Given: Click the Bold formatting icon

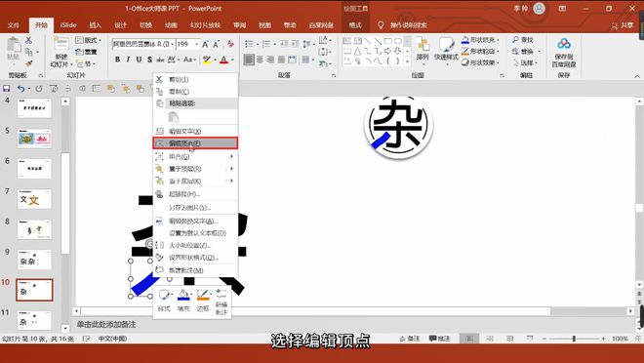Looking at the screenshot, I should (117, 60).
